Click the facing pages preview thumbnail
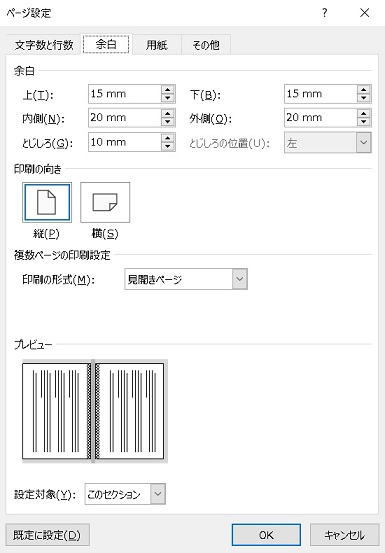Viewport: 385px width, 553px height. (x=95, y=411)
